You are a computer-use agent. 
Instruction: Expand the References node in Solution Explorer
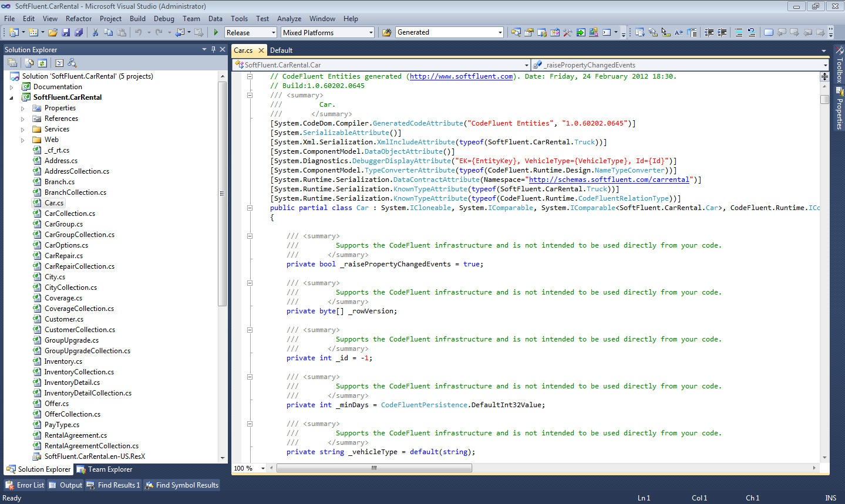click(x=22, y=119)
